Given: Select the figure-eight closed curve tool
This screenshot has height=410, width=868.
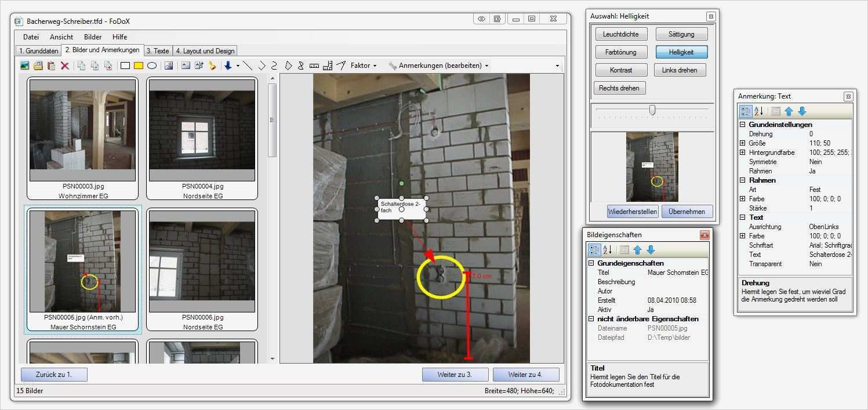Looking at the screenshot, I should point(300,66).
